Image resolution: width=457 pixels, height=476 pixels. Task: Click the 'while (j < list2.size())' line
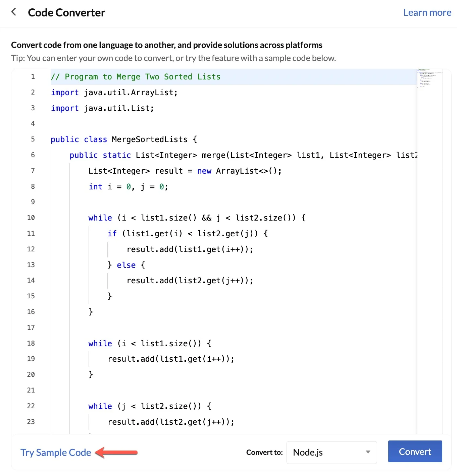pyautogui.click(x=150, y=406)
